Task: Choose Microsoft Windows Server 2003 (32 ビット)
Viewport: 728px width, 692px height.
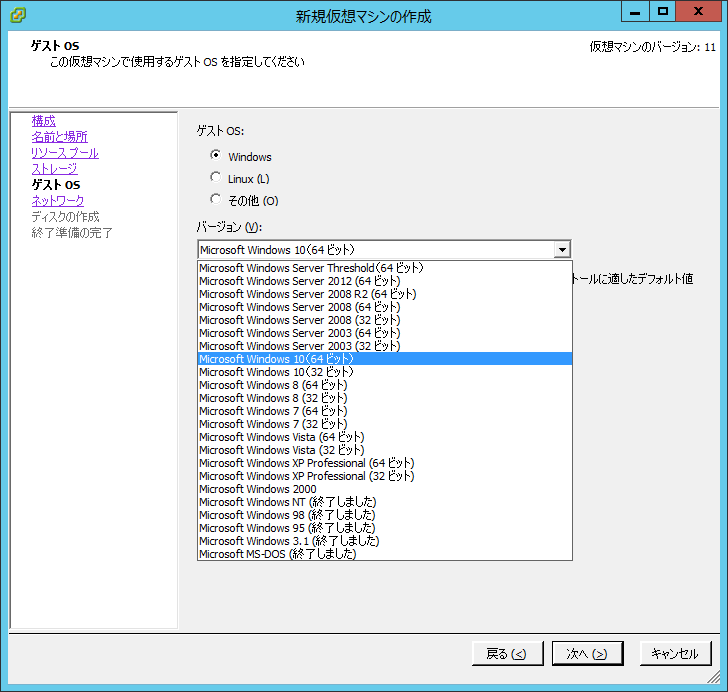Action: 385,346
